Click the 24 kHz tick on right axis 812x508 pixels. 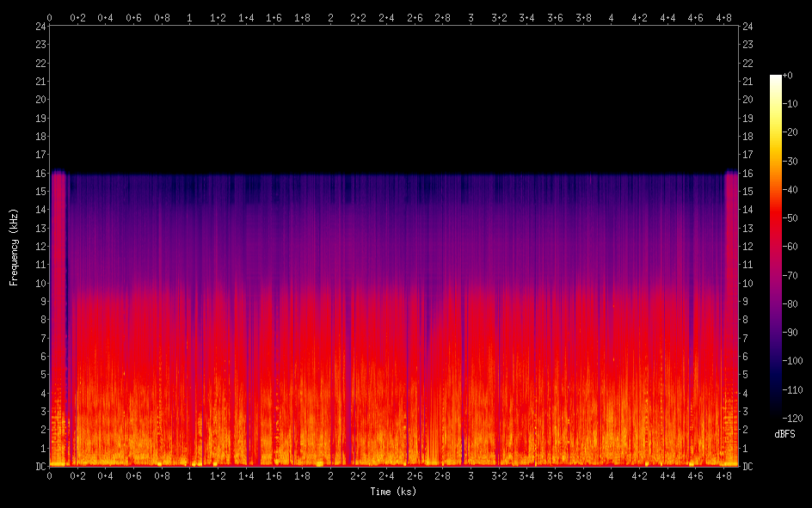(x=747, y=27)
